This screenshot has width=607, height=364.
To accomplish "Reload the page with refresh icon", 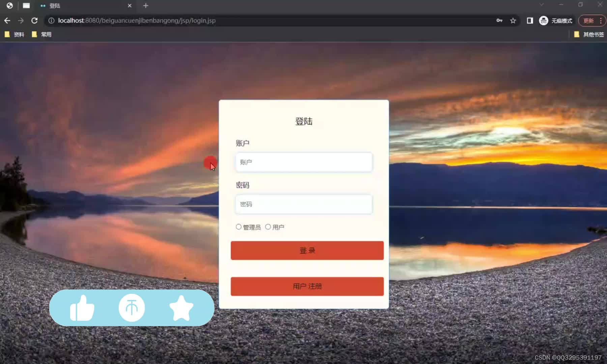I will coord(34,21).
